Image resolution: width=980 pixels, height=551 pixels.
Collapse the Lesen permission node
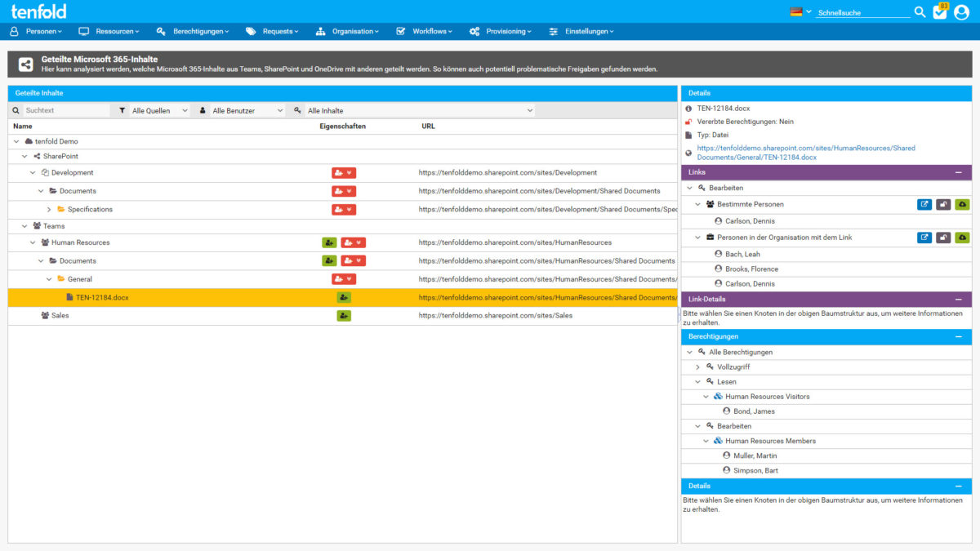coord(697,382)
